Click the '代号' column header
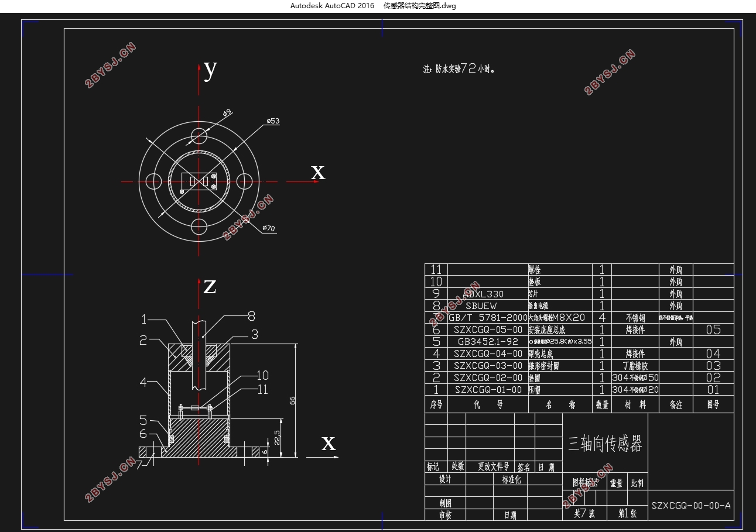The width and height of the screenshot is (756, 532). (x=488, y=404)
